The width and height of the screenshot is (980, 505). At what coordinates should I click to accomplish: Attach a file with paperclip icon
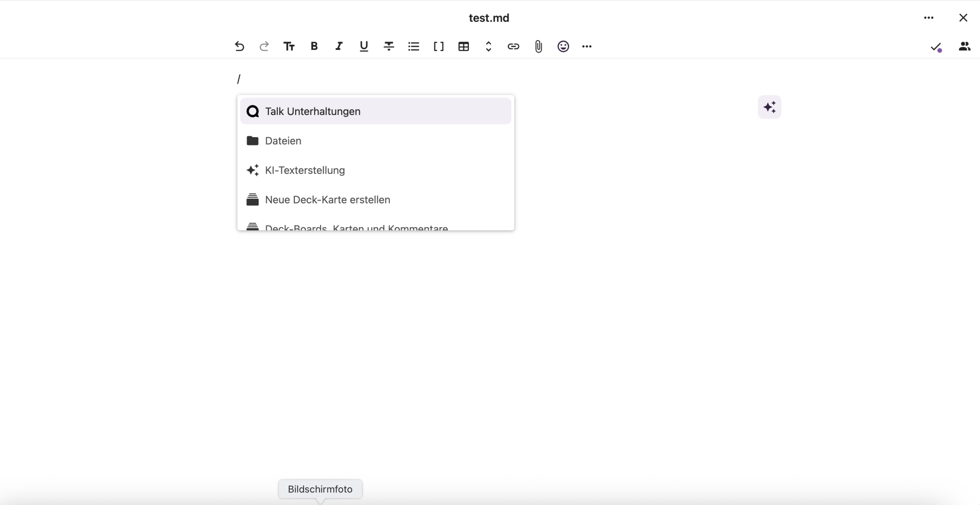click(x=538, y=46)
